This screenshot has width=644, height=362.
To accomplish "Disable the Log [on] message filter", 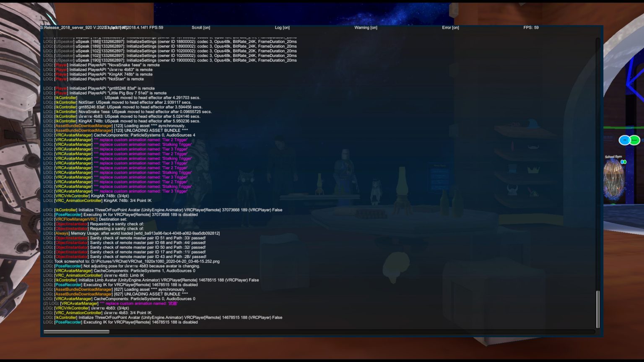I will (282, 27).
